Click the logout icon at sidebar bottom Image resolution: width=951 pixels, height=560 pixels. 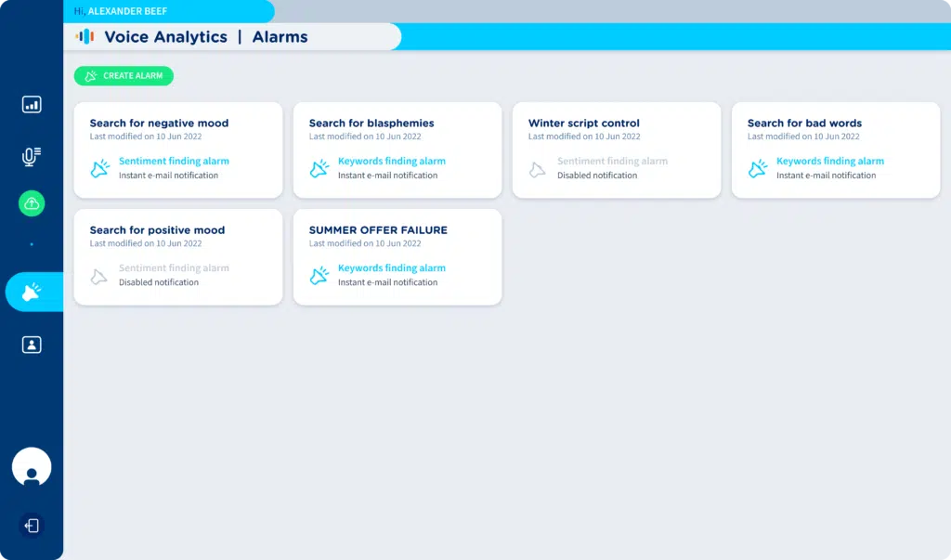(x=32, y=526)
